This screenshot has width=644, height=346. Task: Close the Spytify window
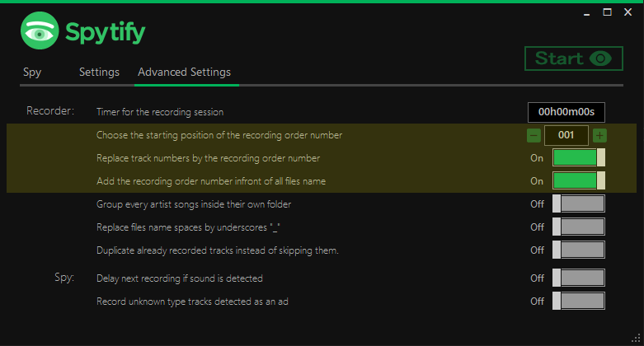(x=628, y=12)
